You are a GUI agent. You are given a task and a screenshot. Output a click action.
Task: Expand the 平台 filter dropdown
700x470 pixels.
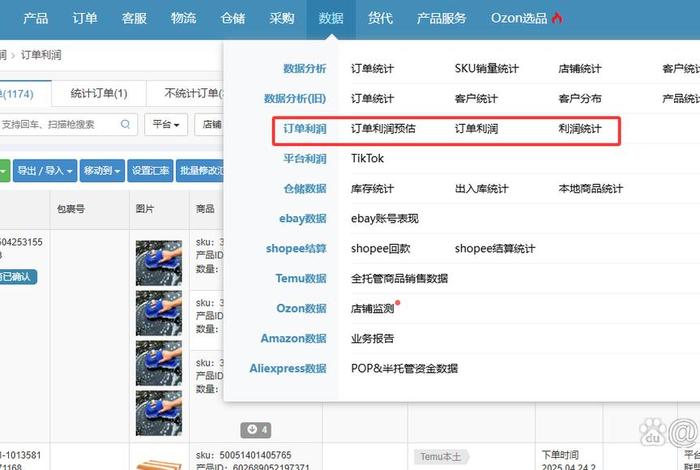click(166, 124)
